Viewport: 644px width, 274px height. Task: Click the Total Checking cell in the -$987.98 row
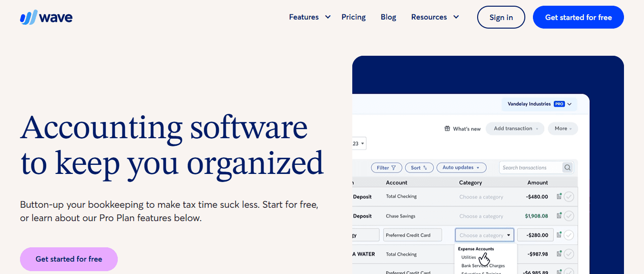401,254
